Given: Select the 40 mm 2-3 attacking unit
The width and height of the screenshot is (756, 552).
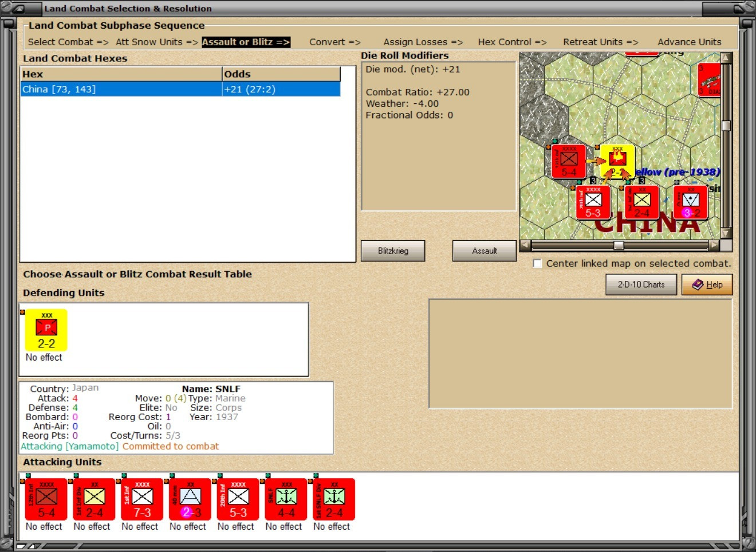Looking at the screenshot, I should [191, 499].
